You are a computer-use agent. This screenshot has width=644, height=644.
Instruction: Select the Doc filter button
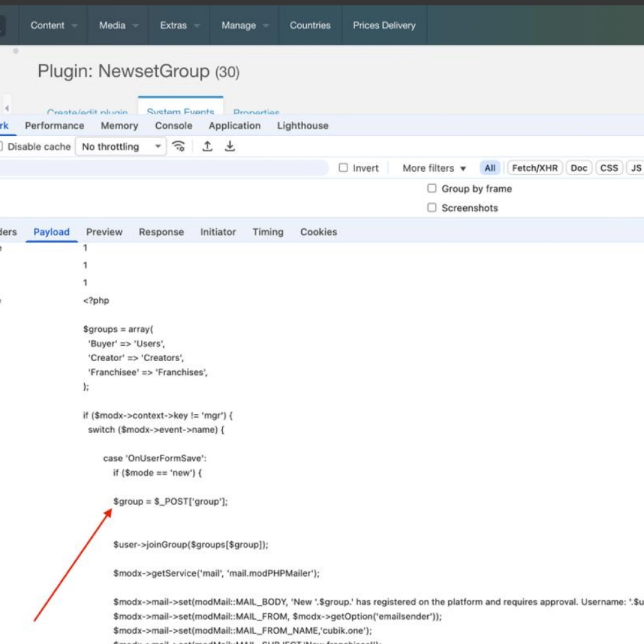[579, 168]
